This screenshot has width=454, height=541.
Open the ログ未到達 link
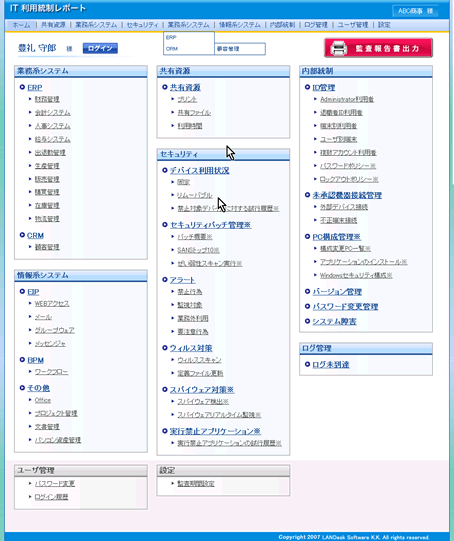(330, 365)
